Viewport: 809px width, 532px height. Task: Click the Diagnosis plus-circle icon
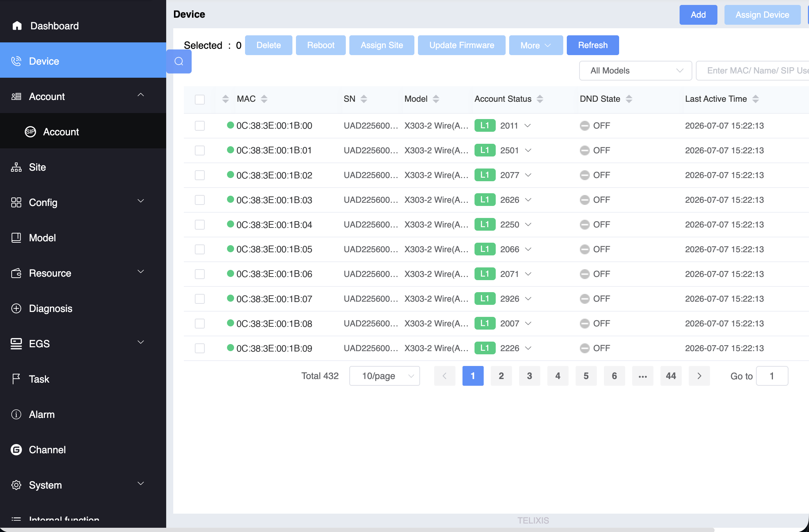click(16, 308)
